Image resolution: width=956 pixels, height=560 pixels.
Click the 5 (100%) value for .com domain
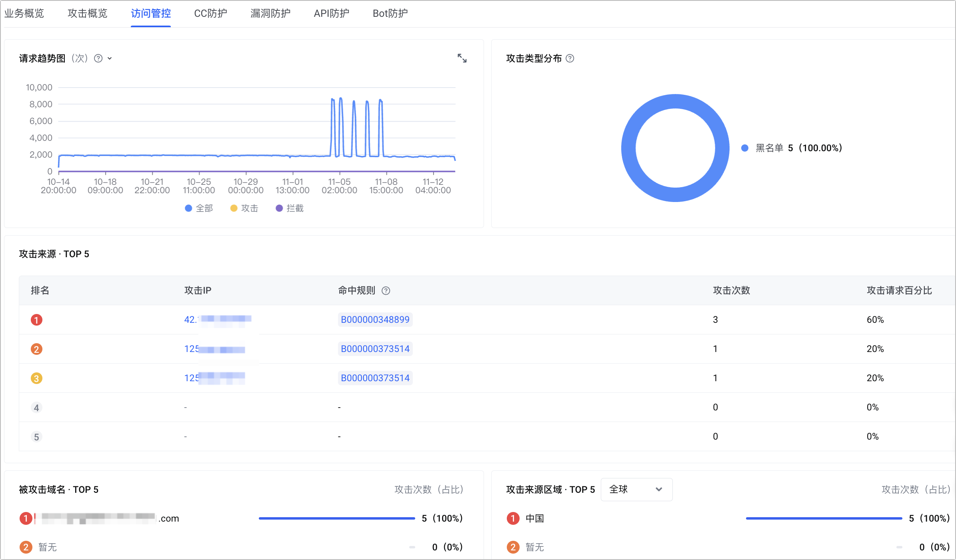coord(442,518)
